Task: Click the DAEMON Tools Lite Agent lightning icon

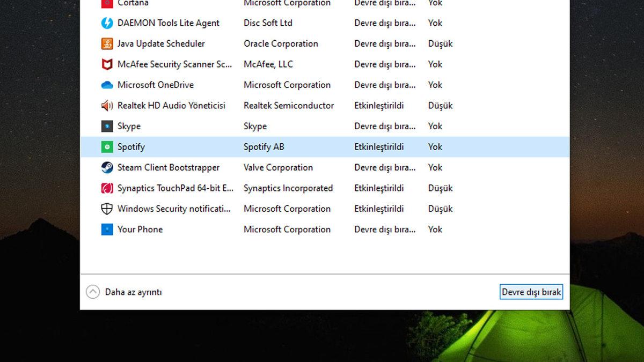Action: [107, 23]
